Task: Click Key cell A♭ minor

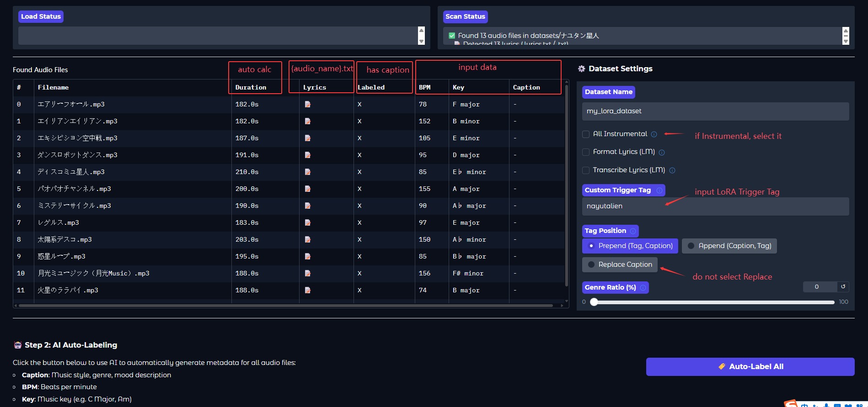Action: click(469, 240)
